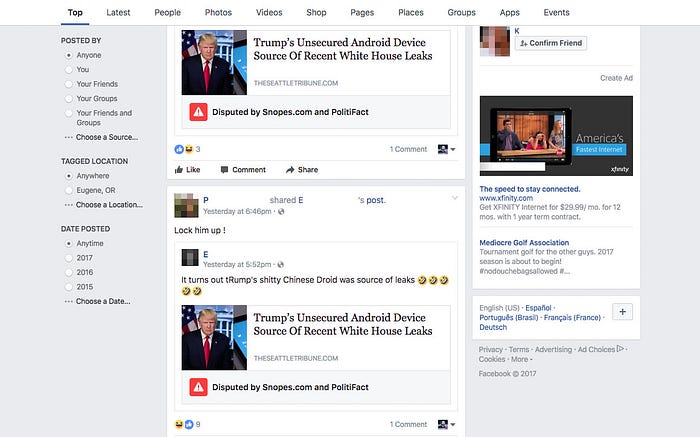Click the warning icon in second disputed banner
Image resolution: width=700 pixels, height=437 pixels.
198,387
